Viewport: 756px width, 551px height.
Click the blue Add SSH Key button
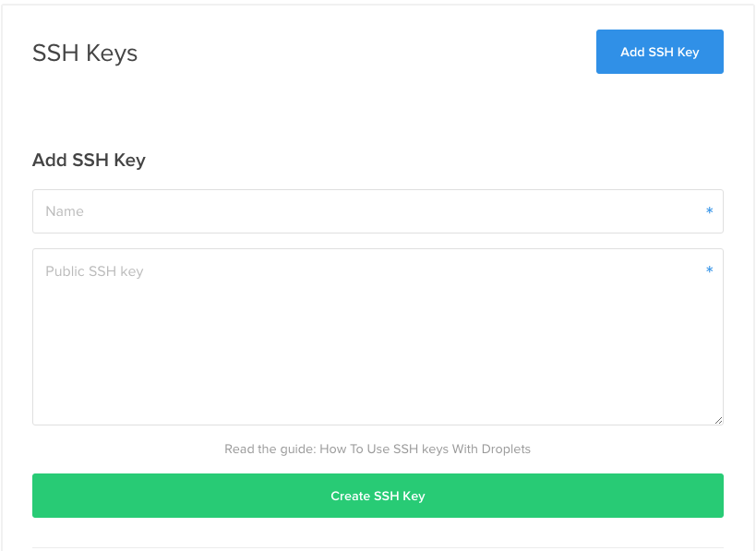(660, 52)
